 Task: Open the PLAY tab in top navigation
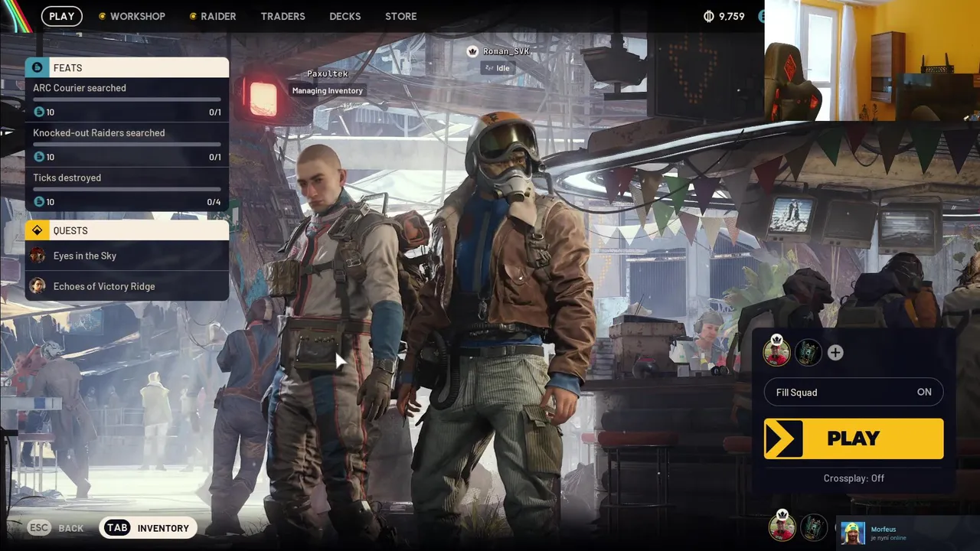[x=62, y=16]
